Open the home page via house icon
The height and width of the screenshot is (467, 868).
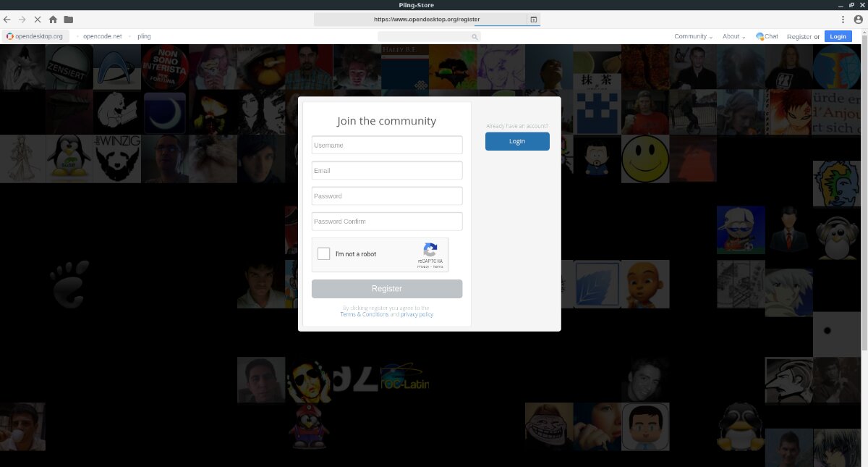(53, 20)
